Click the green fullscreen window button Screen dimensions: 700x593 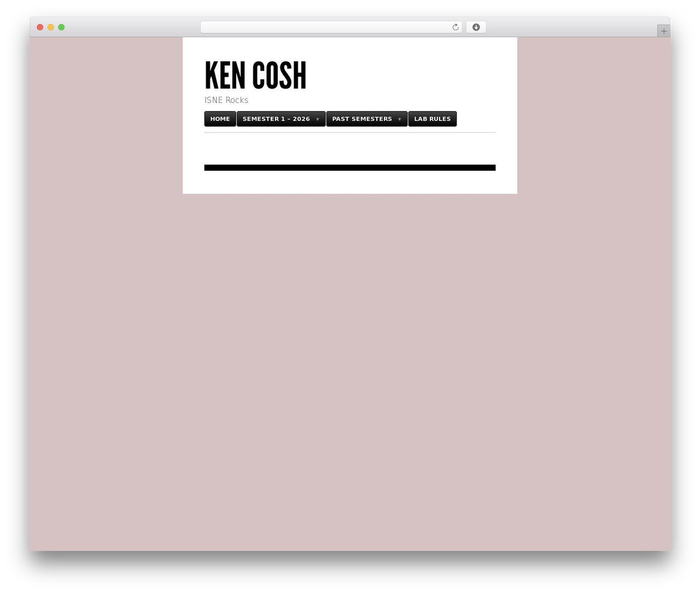[x=61, y=27]
